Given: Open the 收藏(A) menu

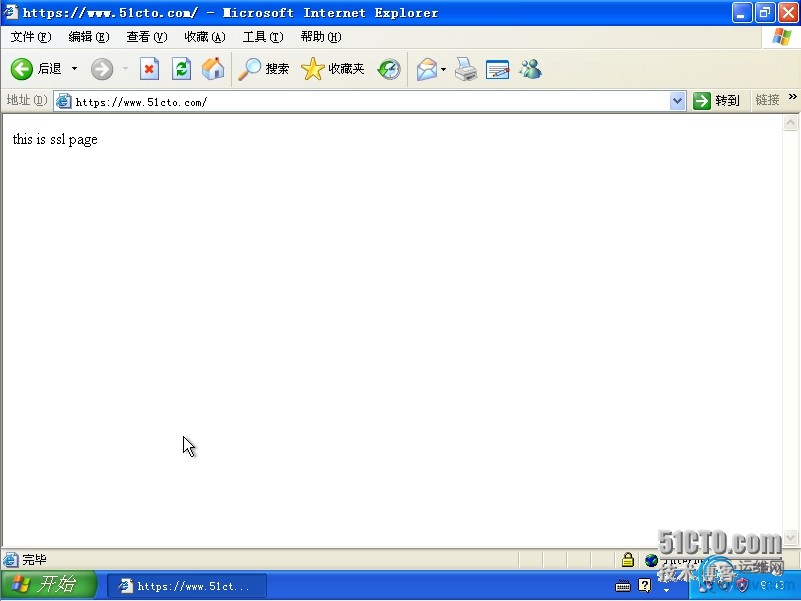Looking at the screenshot, I should coord(205,37).
